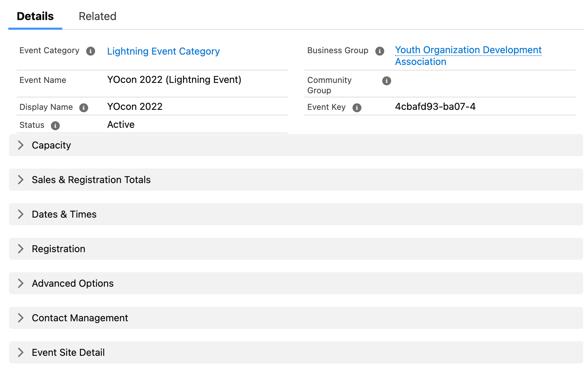Select the Details tab

(x=35, y=16)
